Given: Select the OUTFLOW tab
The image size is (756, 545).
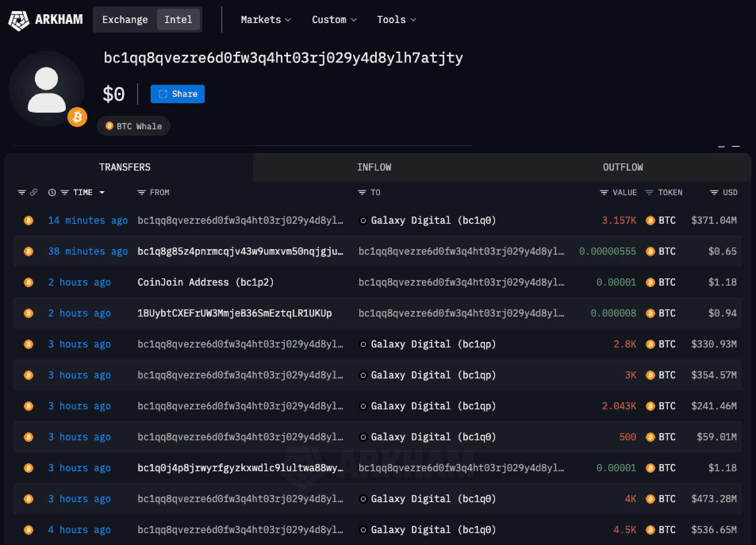Looking at the screenshot, I should pos(623,167).
